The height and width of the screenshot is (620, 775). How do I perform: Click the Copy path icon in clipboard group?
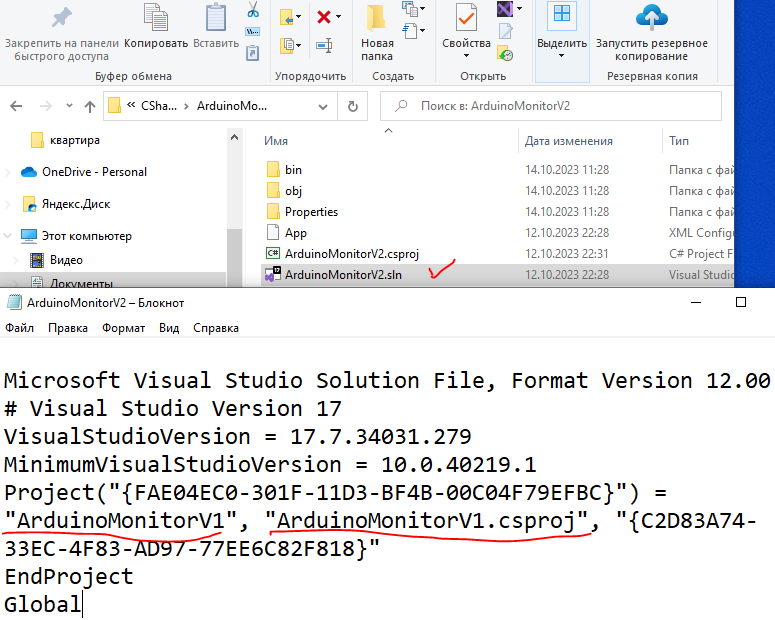253,32
